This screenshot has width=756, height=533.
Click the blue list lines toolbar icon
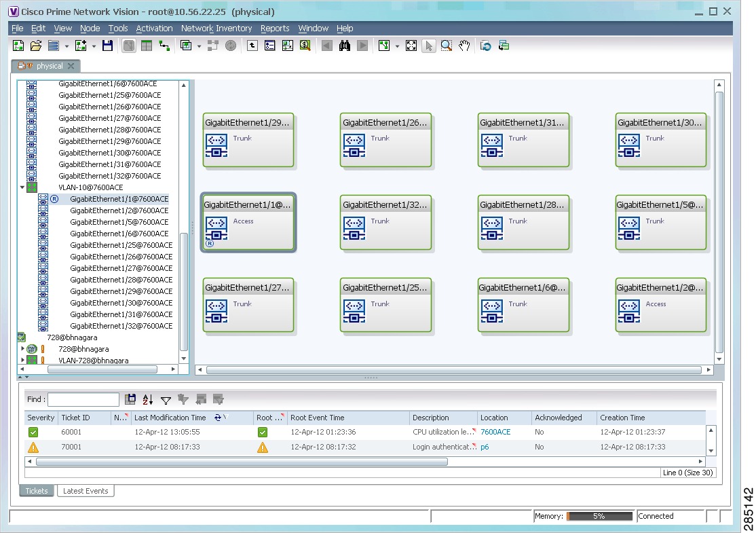click(x=54, y=45)
